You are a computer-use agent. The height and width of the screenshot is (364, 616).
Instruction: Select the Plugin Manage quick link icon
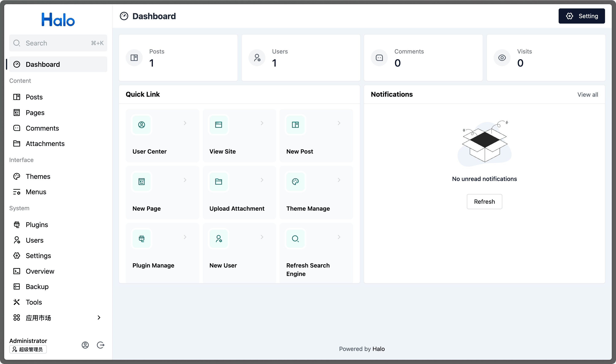(x=142, y=238)
